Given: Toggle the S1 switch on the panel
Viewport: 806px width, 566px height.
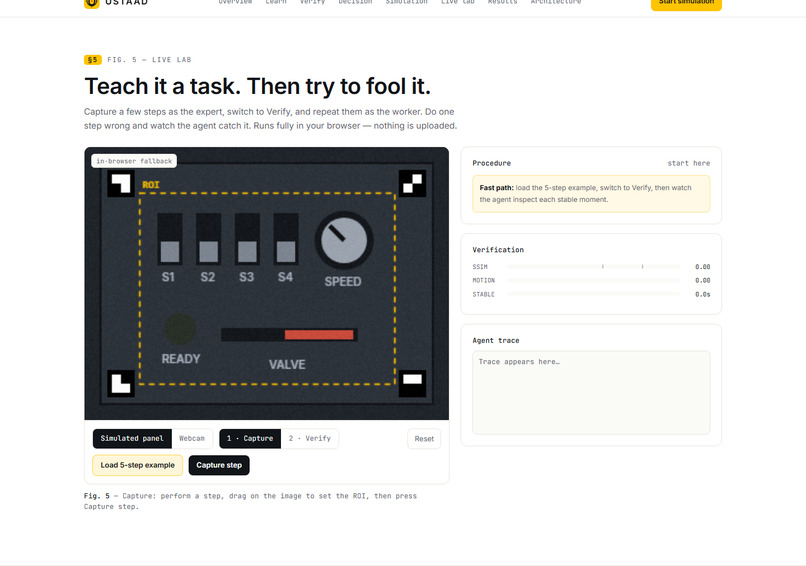Looking at the screenshot, I should 170,239.
